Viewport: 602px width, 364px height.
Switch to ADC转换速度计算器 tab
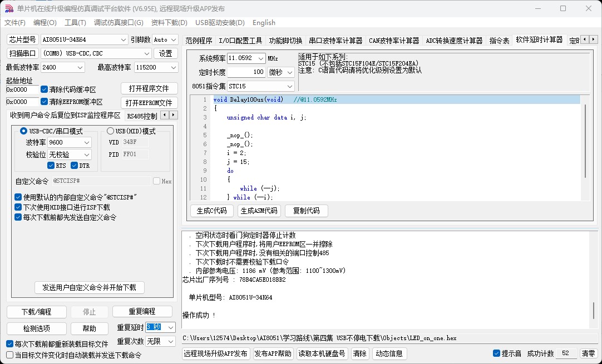[x=454, y=40]
